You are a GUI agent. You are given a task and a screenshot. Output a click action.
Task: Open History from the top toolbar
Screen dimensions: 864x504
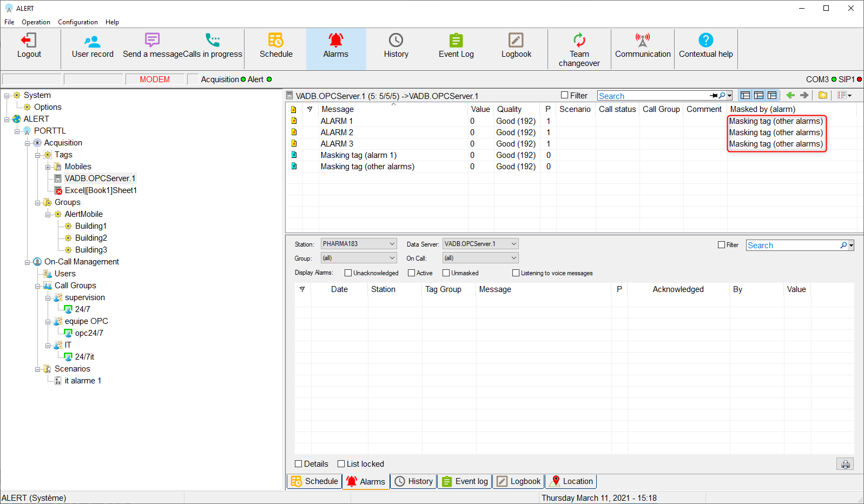click(x=396, y=46)
